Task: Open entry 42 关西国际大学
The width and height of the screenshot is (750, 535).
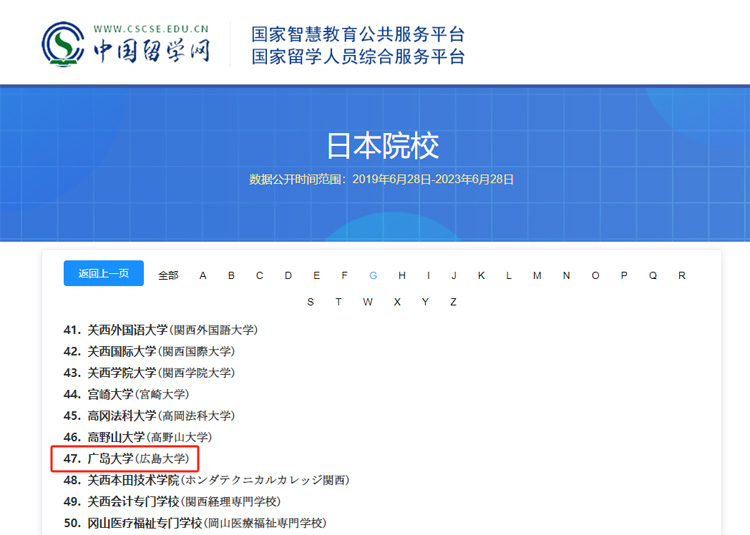Action: [x=149, y=351]
